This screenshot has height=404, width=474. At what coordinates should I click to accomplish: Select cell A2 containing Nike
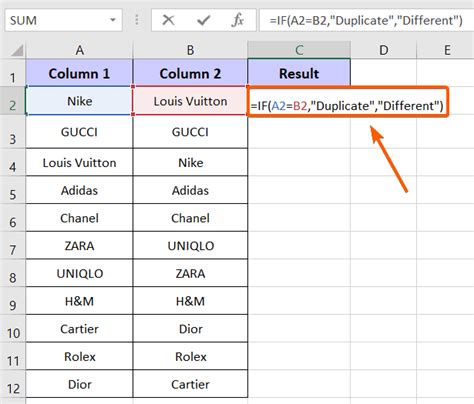tap(79, 101)
